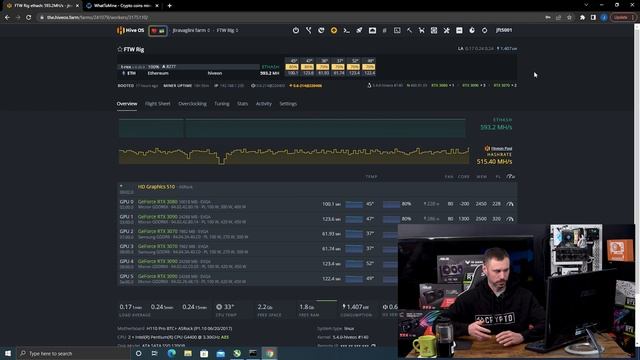The width and height of the screenshot is (640, 360).
Task: Click the power control icon in toolbar
Action: pos(296,30)
